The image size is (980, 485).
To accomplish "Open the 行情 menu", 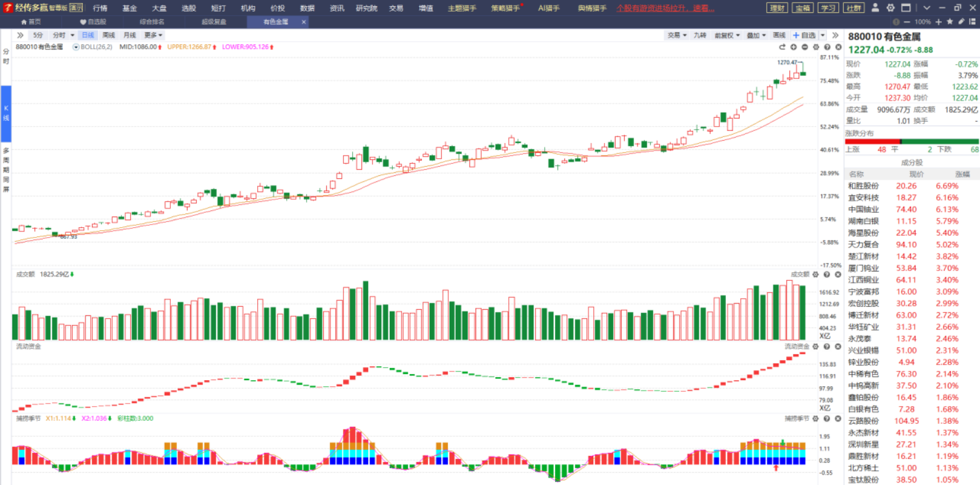I will click(x=100, y=8).
